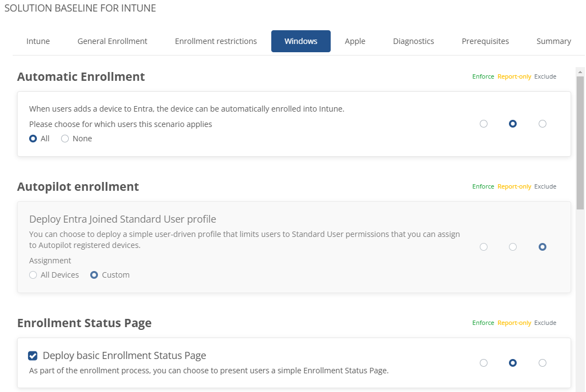586x392 pixels.
Task: Open the Intune tab
Action: pyautogui.click(x=38, y=41)
